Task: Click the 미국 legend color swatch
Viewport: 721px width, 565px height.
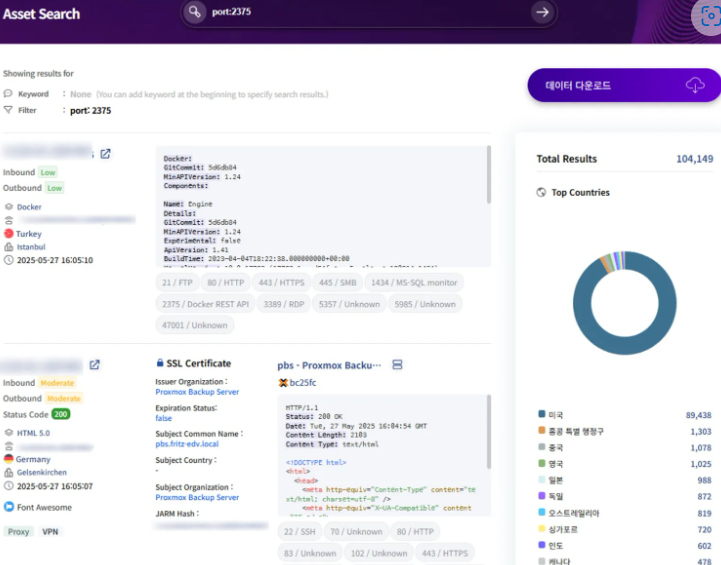Action: tap(542, 414)
